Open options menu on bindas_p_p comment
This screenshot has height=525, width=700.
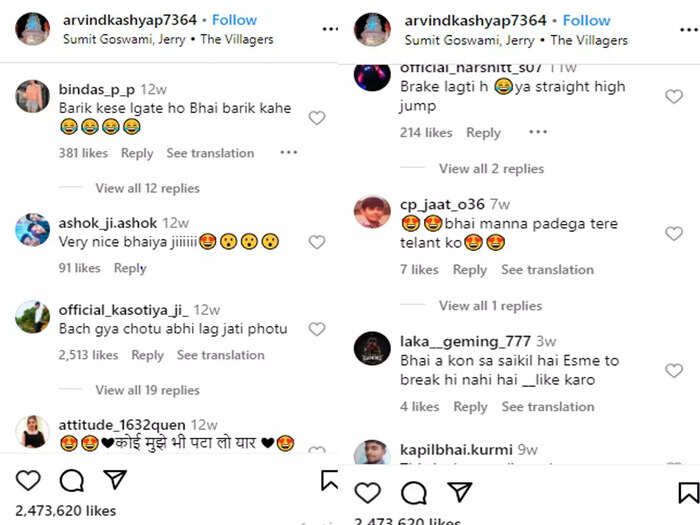[289, 152]
